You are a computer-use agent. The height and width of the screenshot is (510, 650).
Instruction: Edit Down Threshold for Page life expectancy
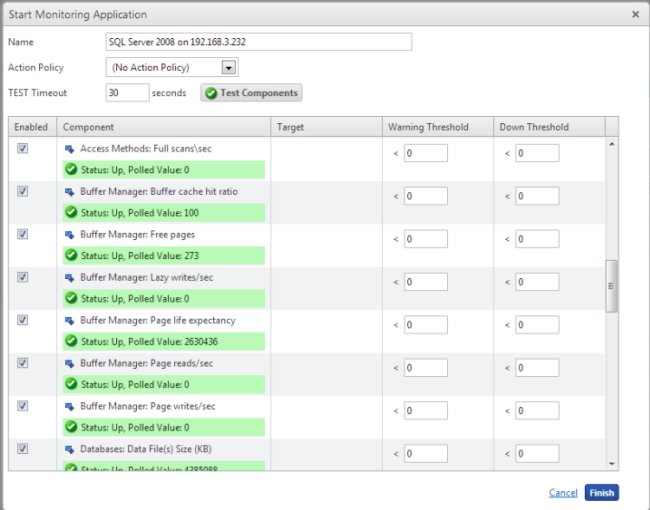coord(537,325)
